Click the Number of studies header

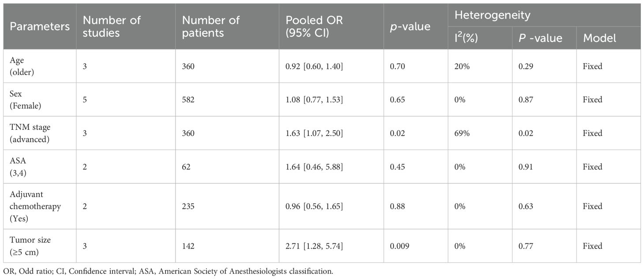(112, 26)
